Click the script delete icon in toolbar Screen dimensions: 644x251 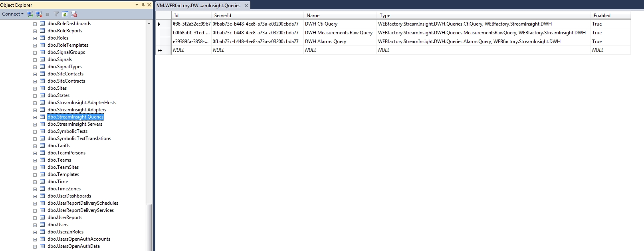(x=74, y=14)
